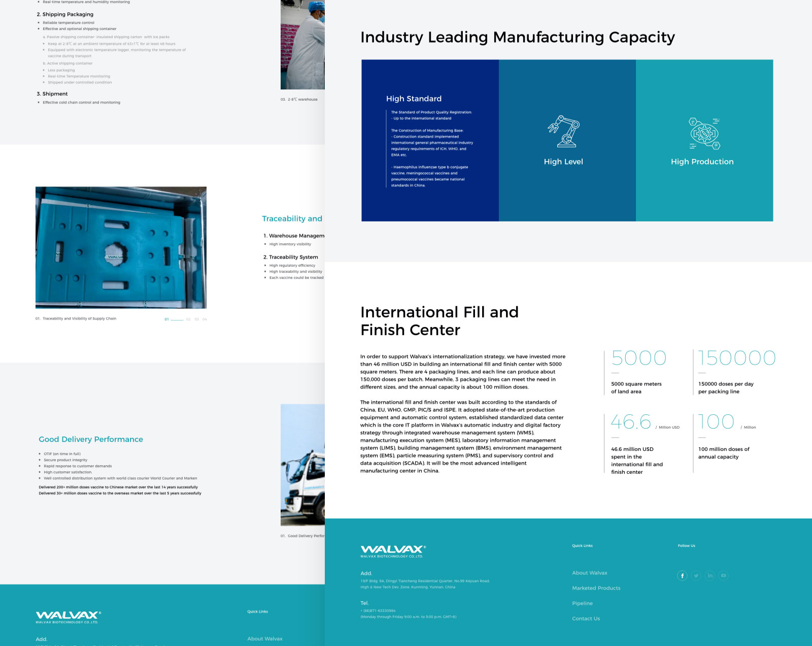Select the High Standard card
Screen dimensions: 812x646
[x=430, y=141]
